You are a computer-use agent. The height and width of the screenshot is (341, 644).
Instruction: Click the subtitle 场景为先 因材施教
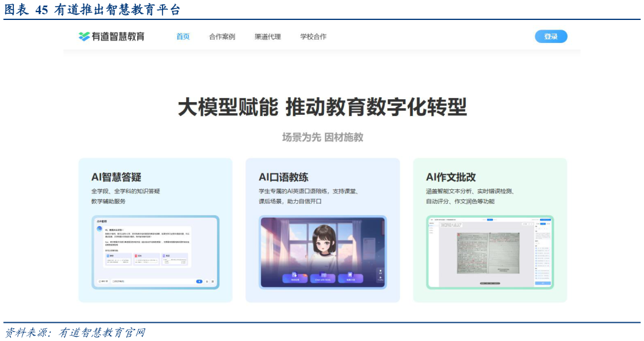tap(323, 137)
